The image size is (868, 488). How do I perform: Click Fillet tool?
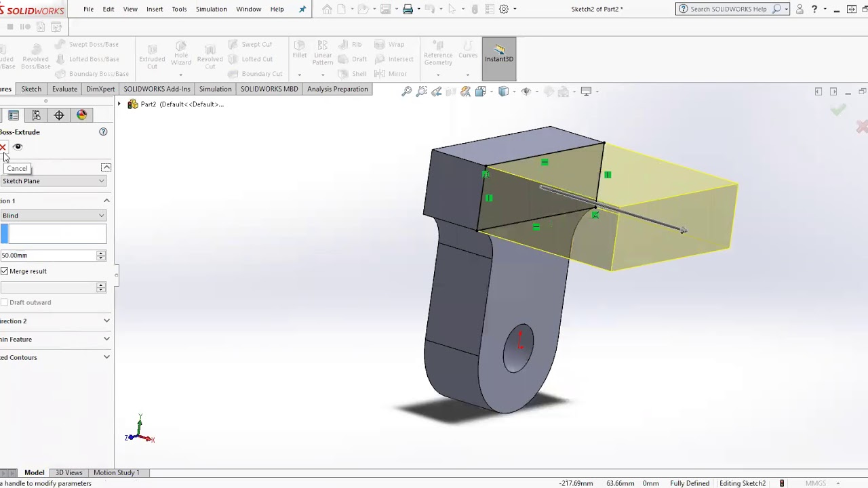click(x=300, y=49)
